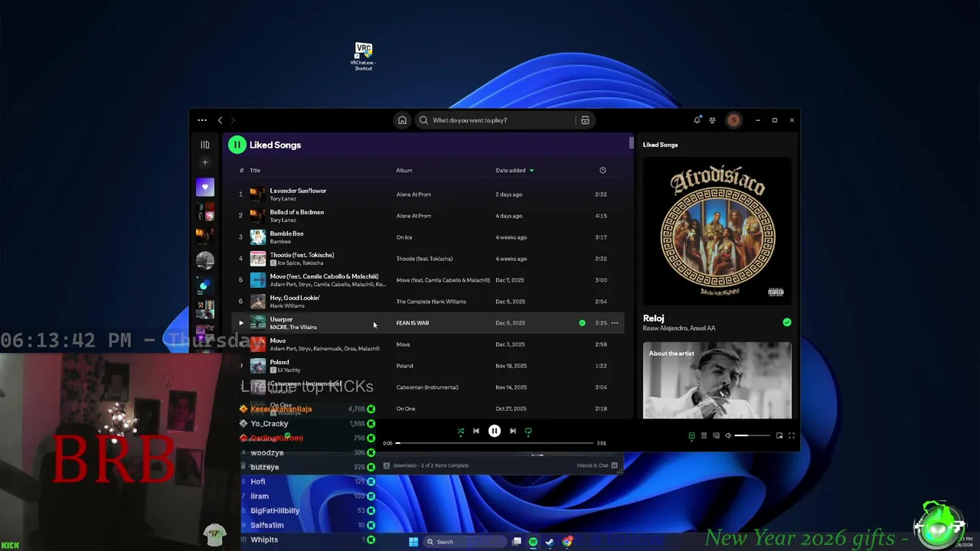Sort by the Title column header
Screen dimensions: 980x551
click(x=255, y=171)
